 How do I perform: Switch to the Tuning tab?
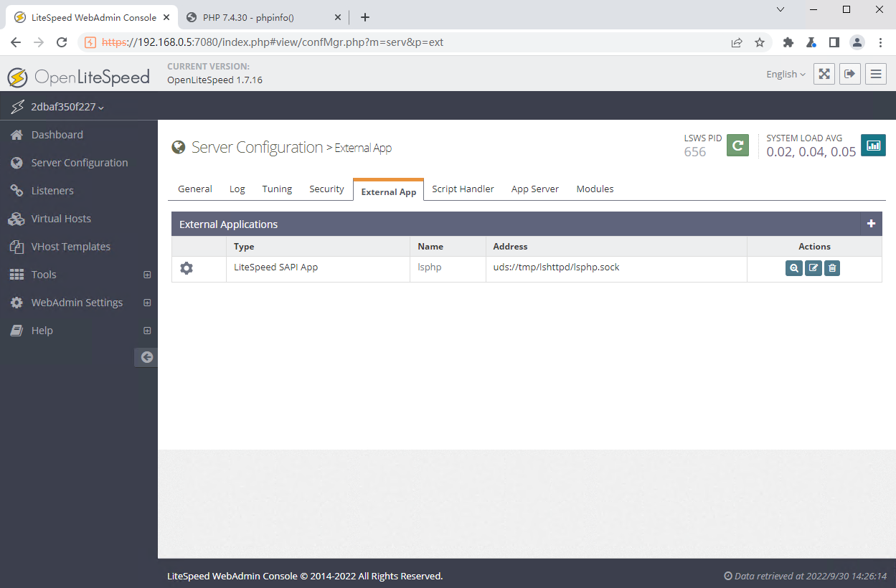click(x=277, y=189)
